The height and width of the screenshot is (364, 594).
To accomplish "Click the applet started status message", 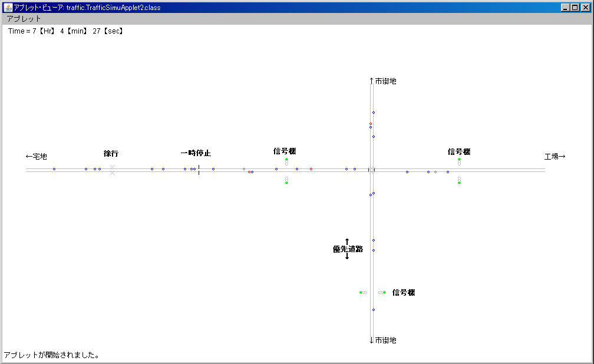I will click(51, 355).
